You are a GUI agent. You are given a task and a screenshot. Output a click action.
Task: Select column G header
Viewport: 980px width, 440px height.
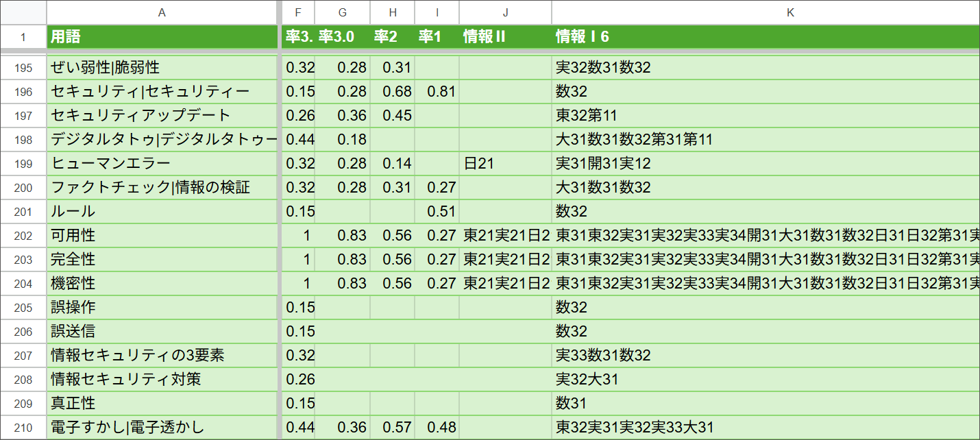coord(343,12)
